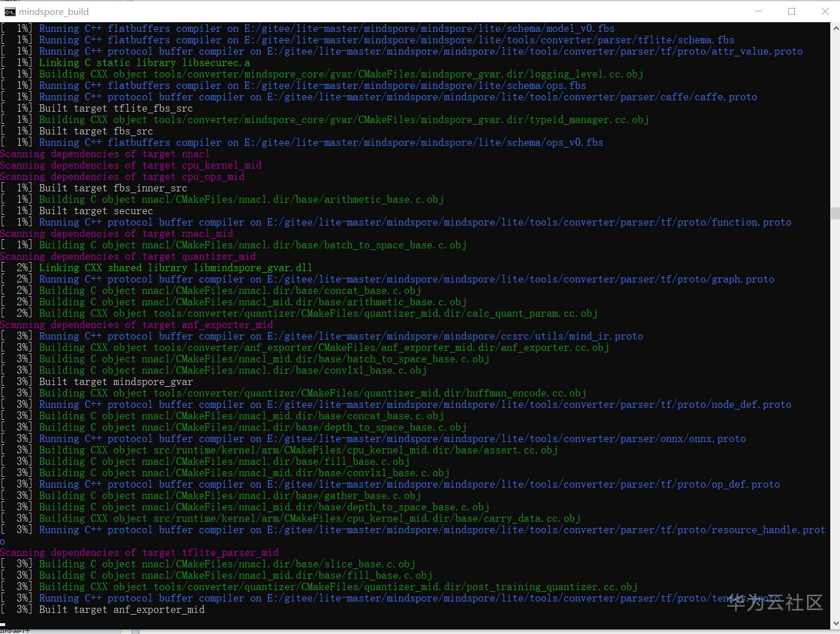Click the line ending nnacl.dir/base/gather_base.c.obj
This screenshot has width=840, height=634.
(x=210, y=496)
